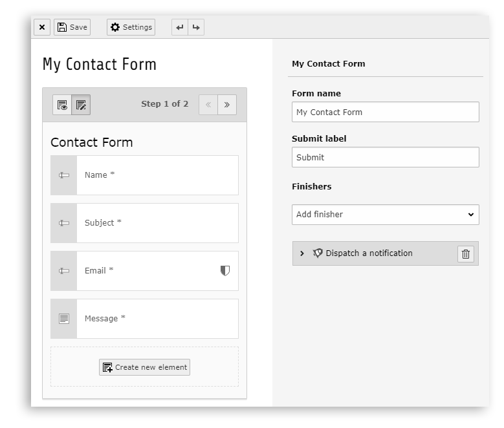Image resolution: width=504 pixels, height=428 pixels.
Task: Save the contact form
Action: click(x=72, y=27)
